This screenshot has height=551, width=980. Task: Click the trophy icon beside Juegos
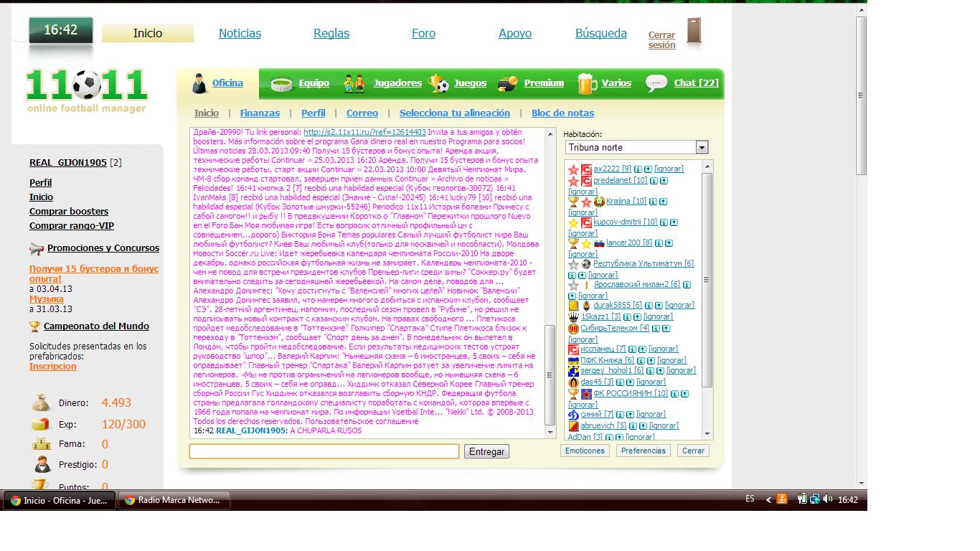coord(439,84)
